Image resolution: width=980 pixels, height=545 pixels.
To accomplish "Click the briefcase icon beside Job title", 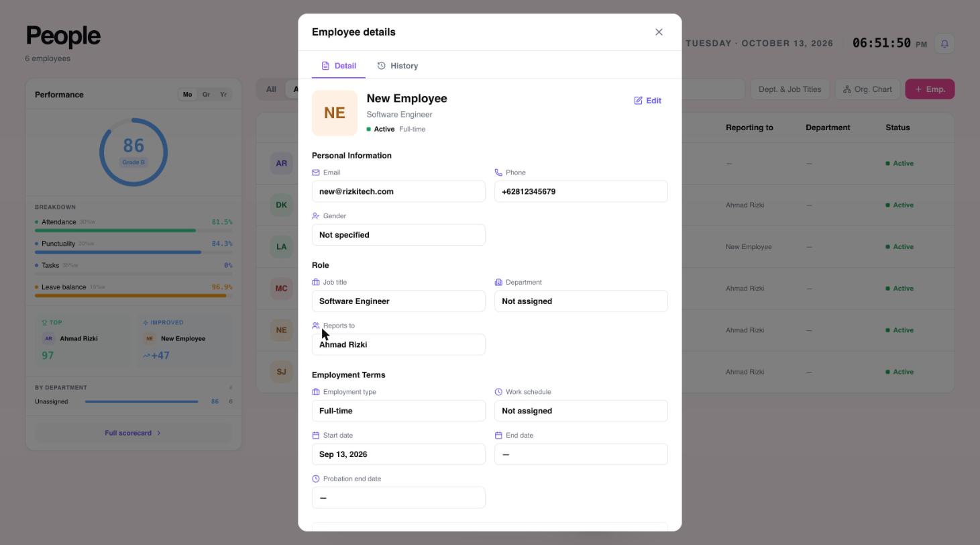I will [316, 282].
